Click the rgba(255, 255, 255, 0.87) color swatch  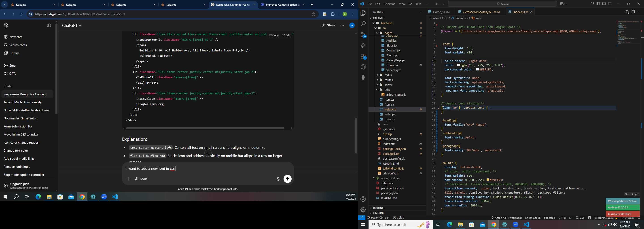click(x=458, y=65)
